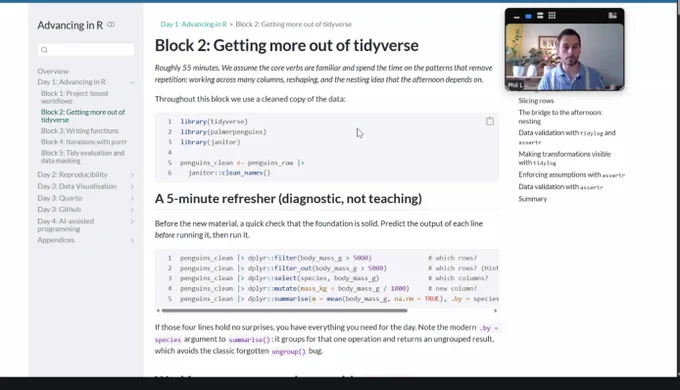Image resolution: width=680 pixels, height=390 pixels.
Task: Jump to Data validation with tidylog and assertr
Action: pos(566,137)
